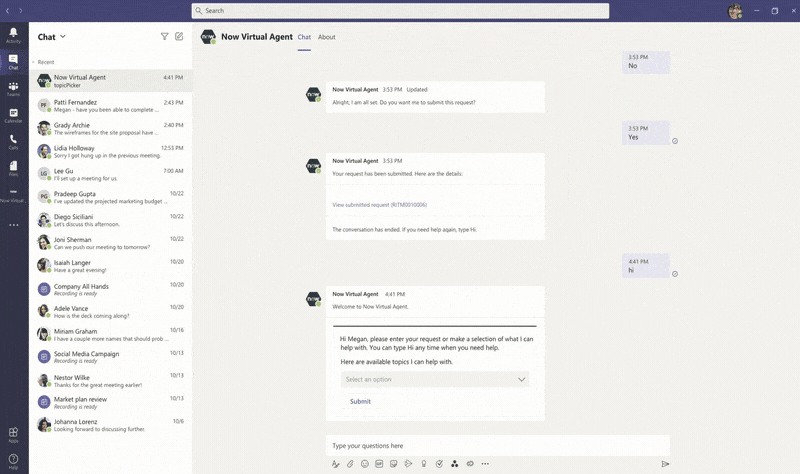Open the emoji picker in compose bar
Screen dimensions: 800x474
[x=365, y=464]
